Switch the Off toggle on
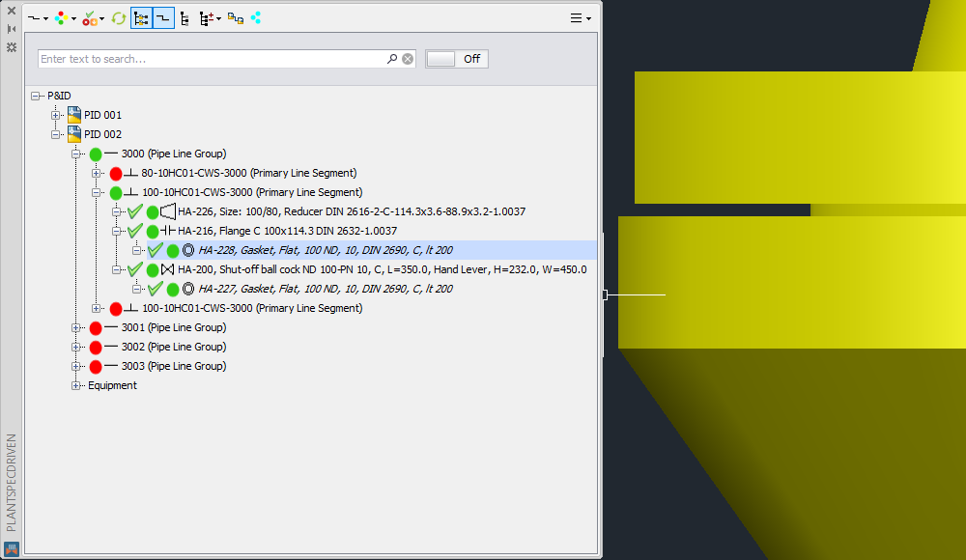The height and width of the screenshot is (560, 966). [456, 59]
